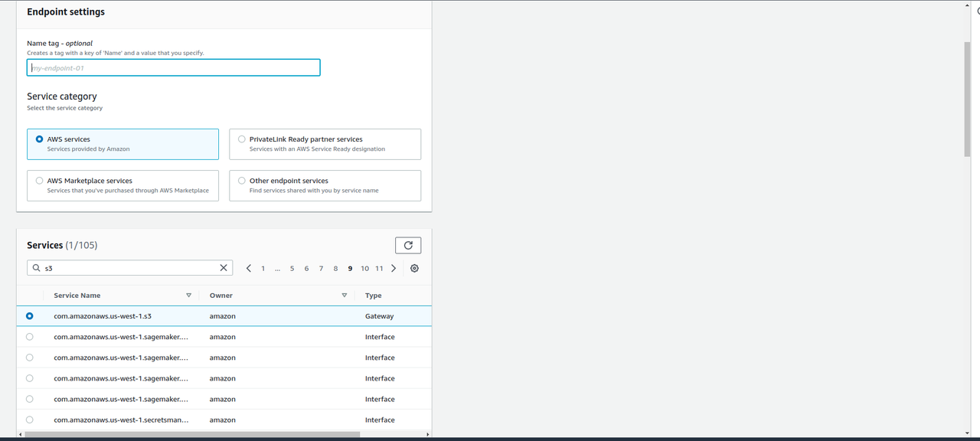Open services page 8
The image size is (980, 441).
click(335, 268)
